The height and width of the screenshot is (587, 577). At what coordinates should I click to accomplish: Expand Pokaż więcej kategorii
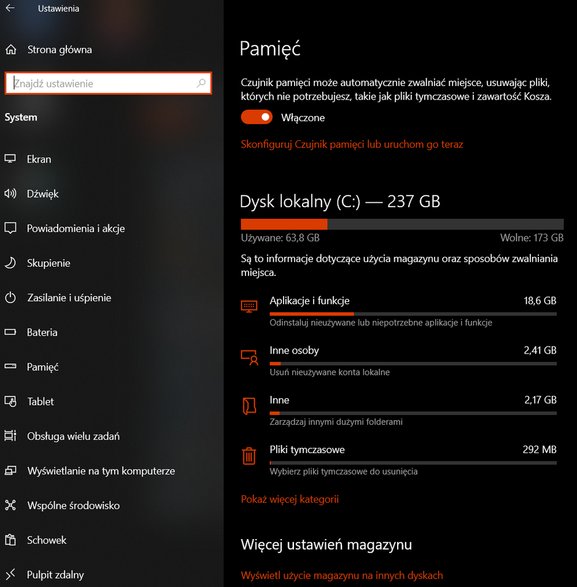tap(289, 499)
